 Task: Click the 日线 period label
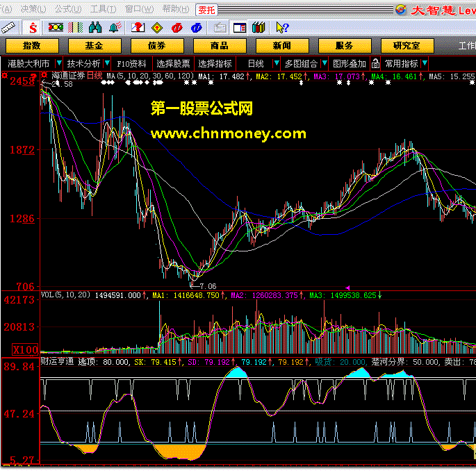pos(256,64)
